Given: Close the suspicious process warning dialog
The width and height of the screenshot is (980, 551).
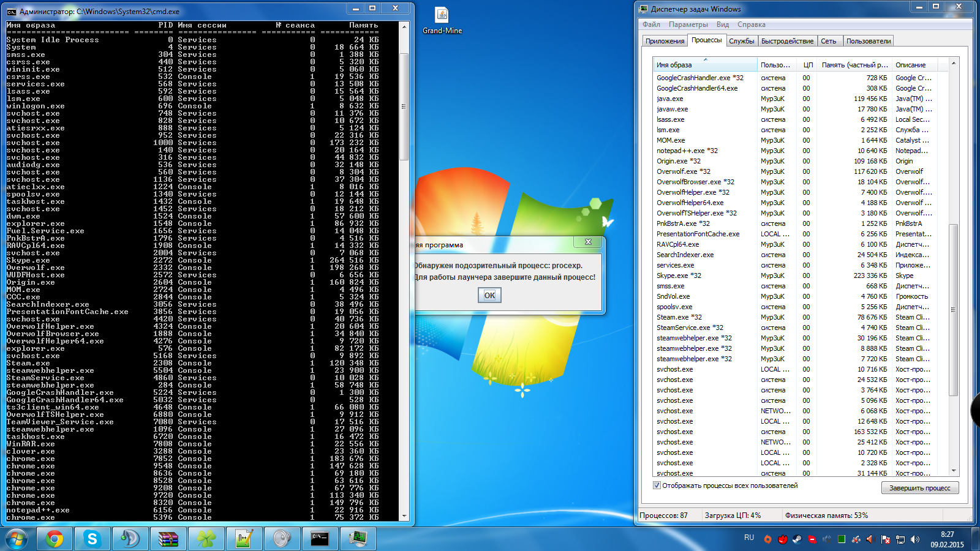Looking at the screenshot, I should (x=588, y=242).
